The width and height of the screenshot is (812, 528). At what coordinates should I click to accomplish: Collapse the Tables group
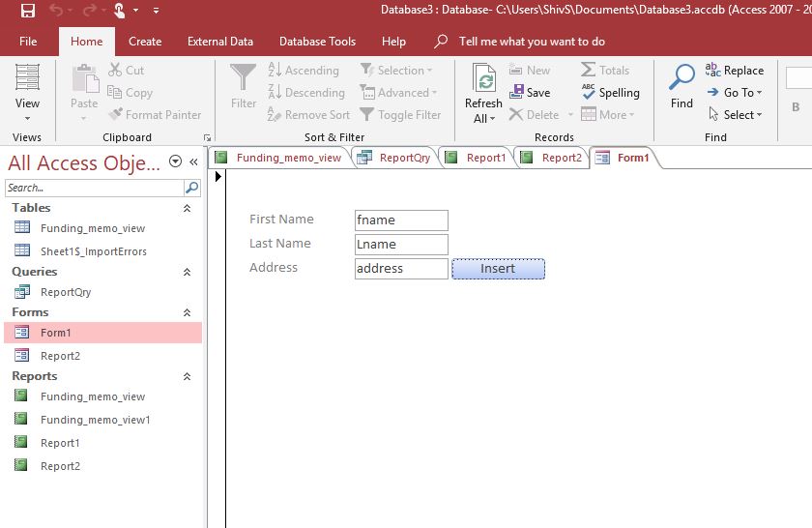point(187,208)
